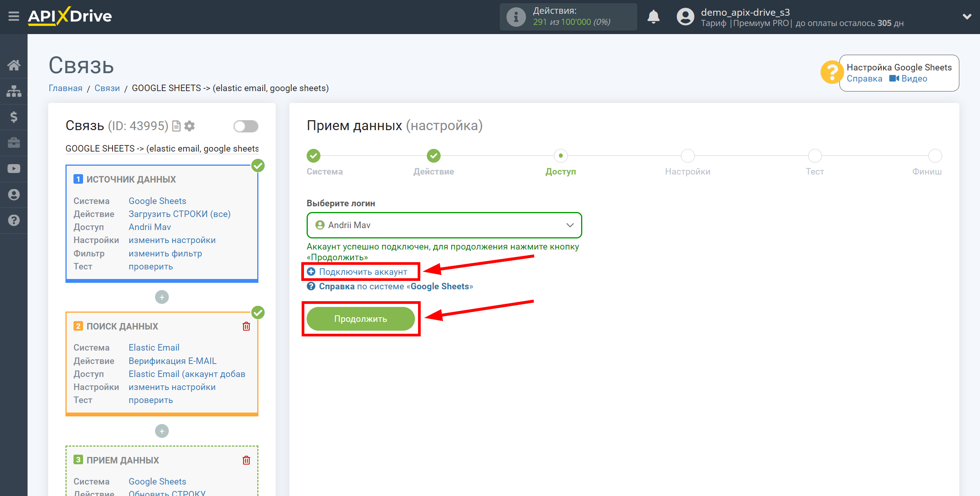Click Elastic Email (аккаунт добав access link

coord(187,374)
